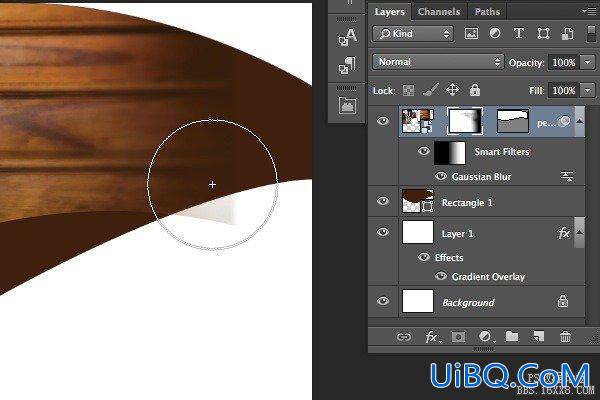Lock transparent pixels icon
600x400 pixels.
(x=408, y=90)
